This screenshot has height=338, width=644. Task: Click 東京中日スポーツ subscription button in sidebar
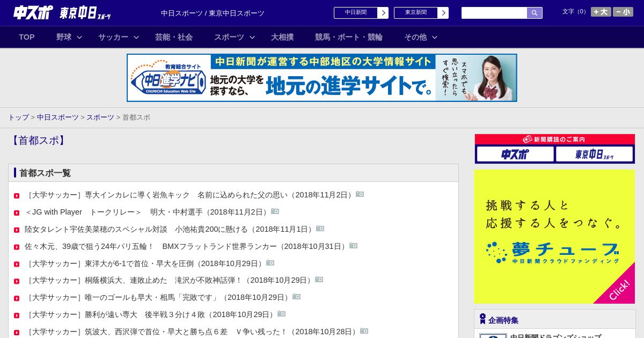coord(595,154)
